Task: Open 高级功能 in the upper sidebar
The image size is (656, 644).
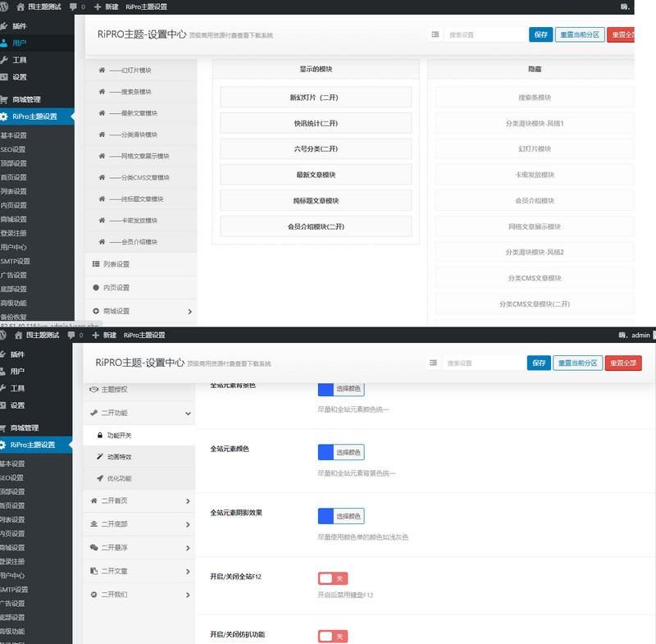Action: [13, 303]
